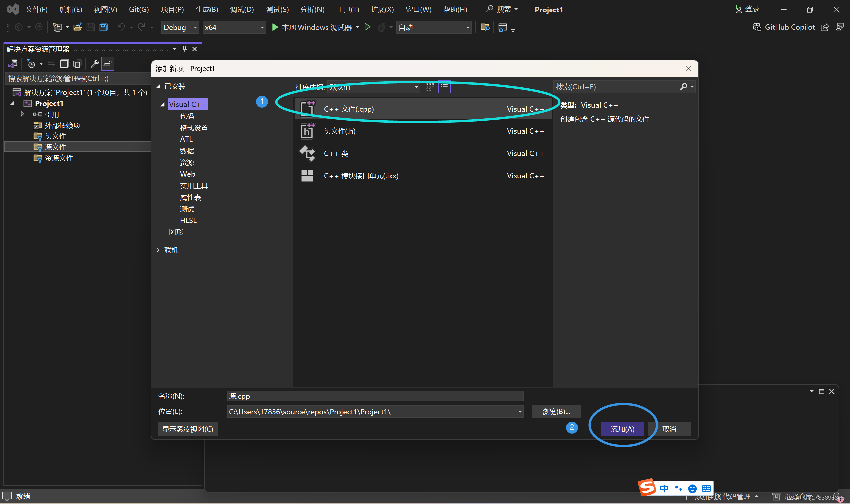Select the HLSL category
850x504 pixels.
(x=188, y=220)
